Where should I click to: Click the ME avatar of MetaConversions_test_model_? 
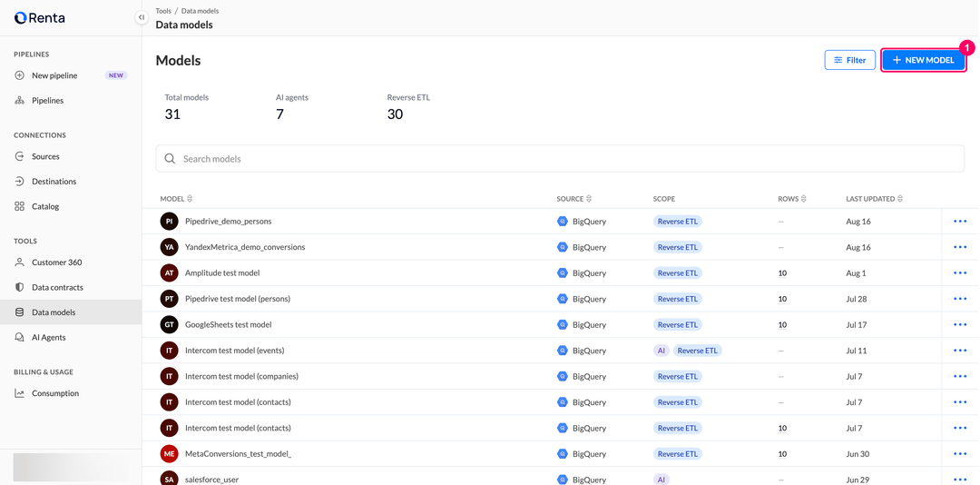point(170,454)
